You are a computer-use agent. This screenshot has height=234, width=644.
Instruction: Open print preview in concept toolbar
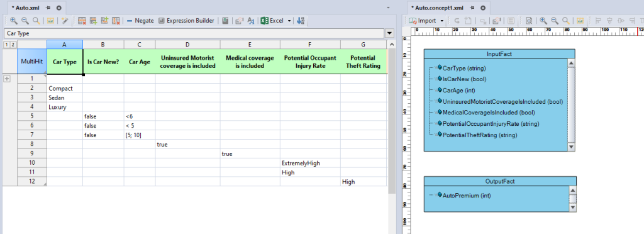(x=529, y=21)
